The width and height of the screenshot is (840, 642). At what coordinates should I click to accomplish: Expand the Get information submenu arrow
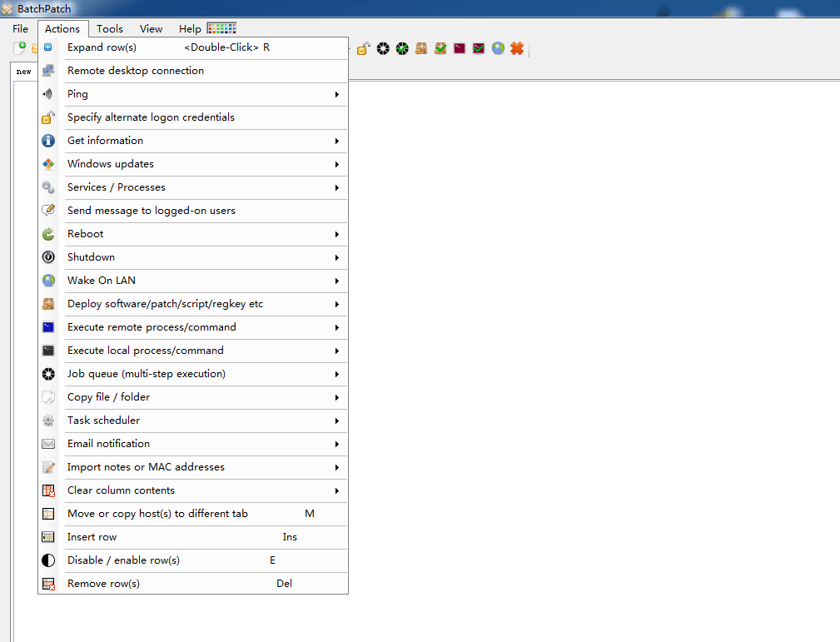337,141
